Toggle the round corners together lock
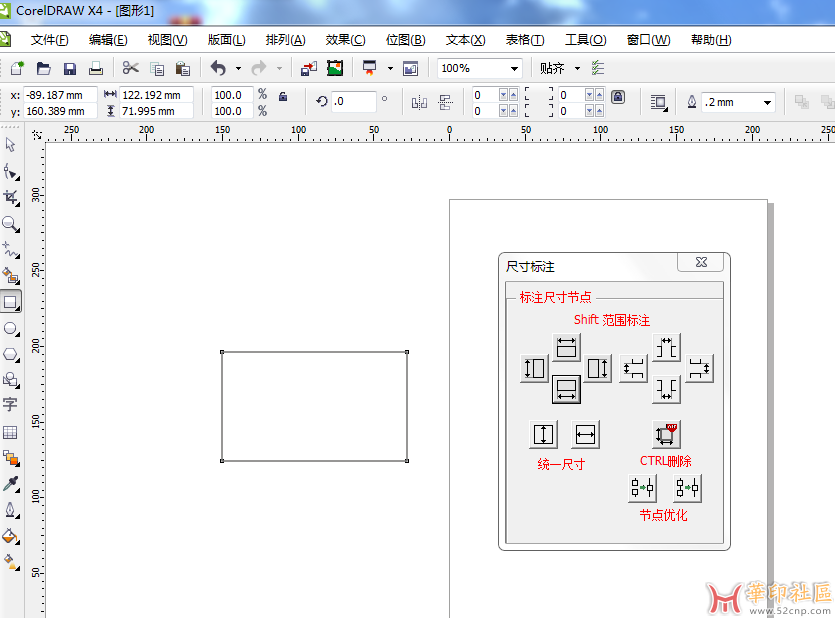 click(x=618, y=97)
